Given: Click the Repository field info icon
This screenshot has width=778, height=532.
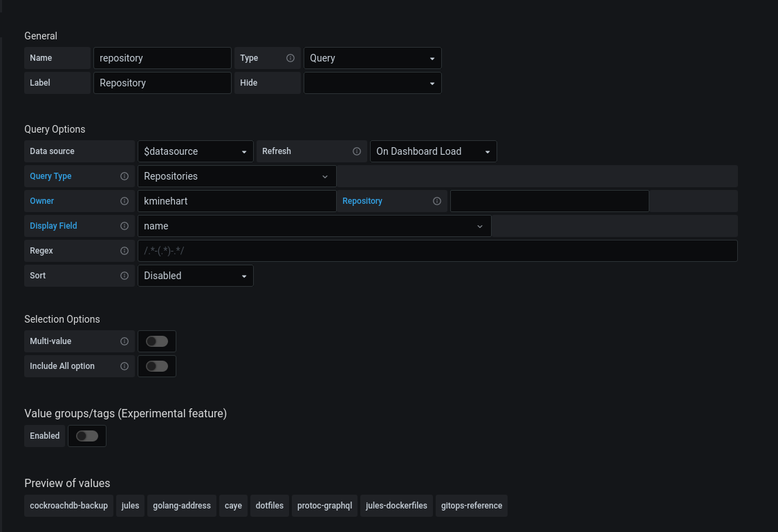Looking at the screenshot, I should tap(437, 201).
